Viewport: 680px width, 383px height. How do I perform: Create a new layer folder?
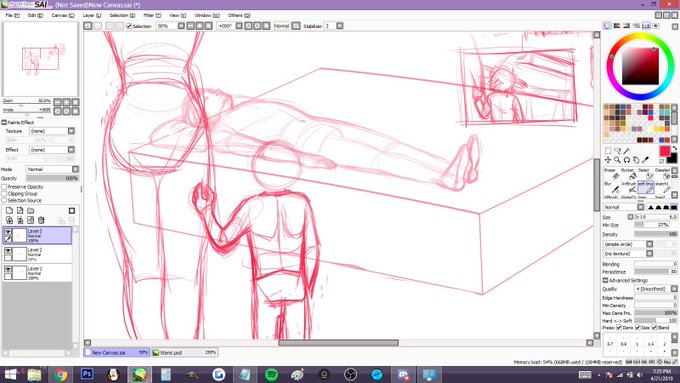(x=31, y=210)
